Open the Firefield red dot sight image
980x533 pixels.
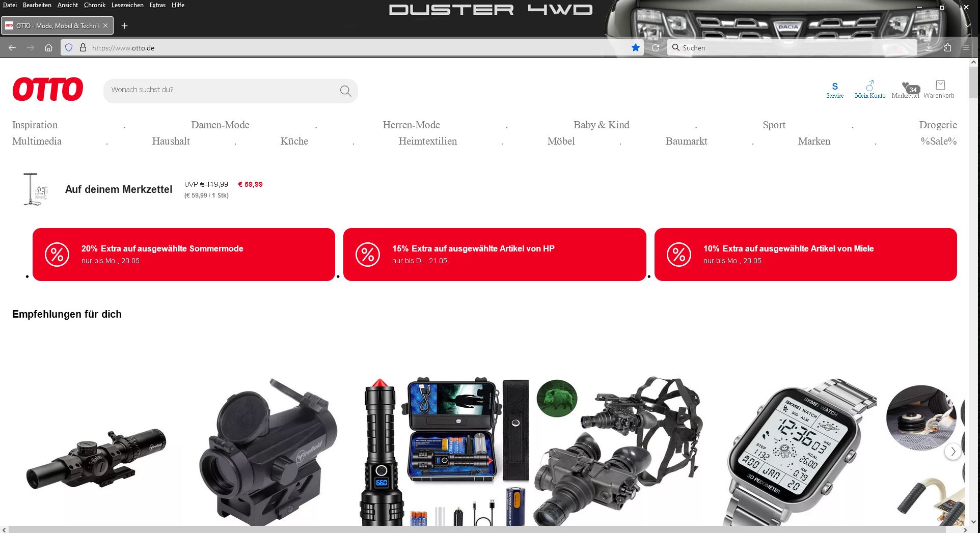(268, 452)
